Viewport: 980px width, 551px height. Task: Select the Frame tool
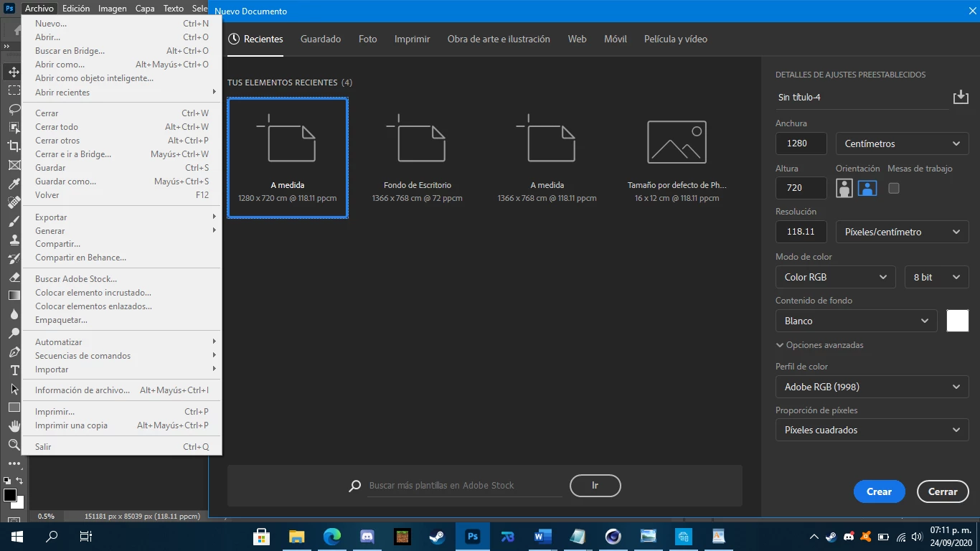pyautogui.click(x=14, y=165)
